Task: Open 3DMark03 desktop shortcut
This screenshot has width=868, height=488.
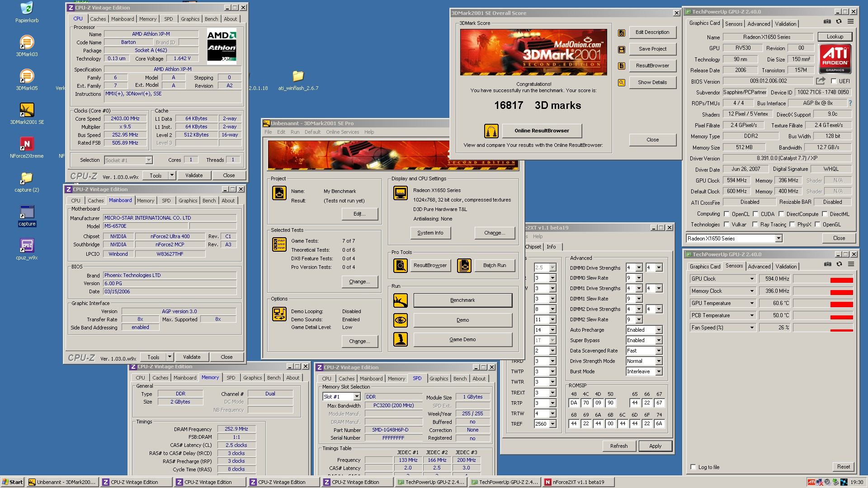Action: point(27,42)
